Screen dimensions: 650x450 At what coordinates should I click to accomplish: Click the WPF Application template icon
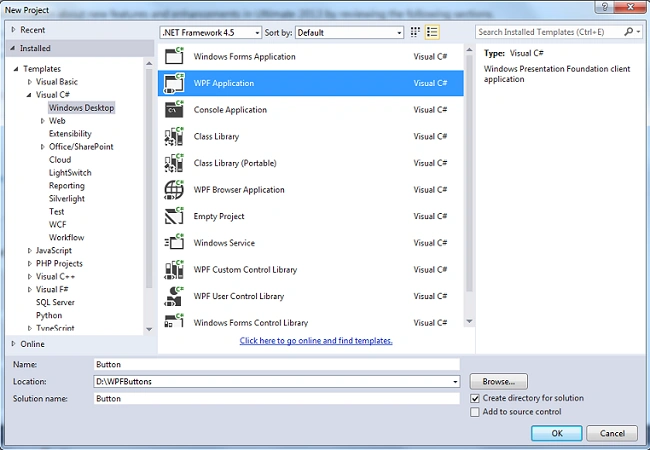[x=174, y=83]
